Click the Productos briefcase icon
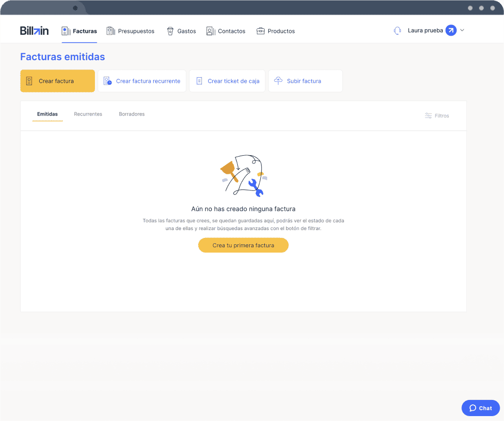Viewport: 504px width, 421px height. tap(260, 31)
